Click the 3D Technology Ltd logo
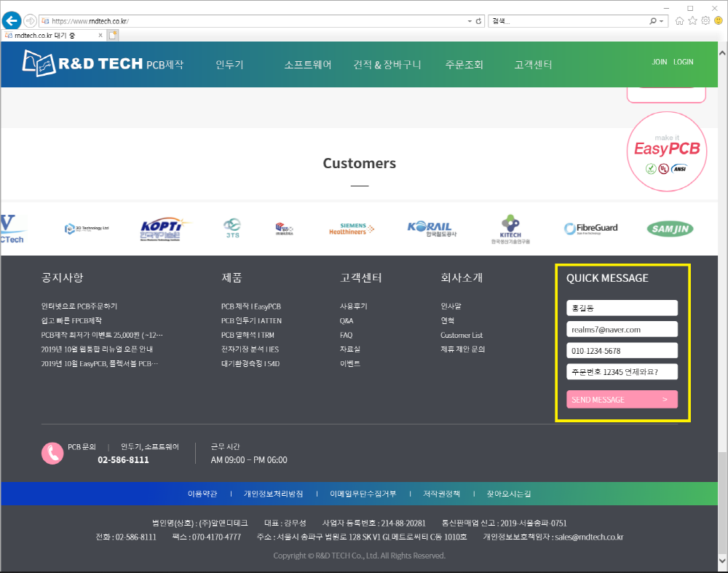The image size is (728, 573). [x=87, y=229]
